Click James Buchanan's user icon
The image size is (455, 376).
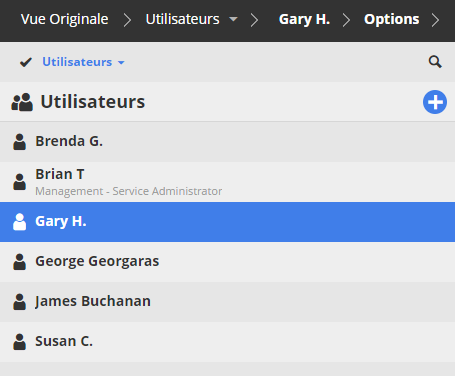pos(19,302)
